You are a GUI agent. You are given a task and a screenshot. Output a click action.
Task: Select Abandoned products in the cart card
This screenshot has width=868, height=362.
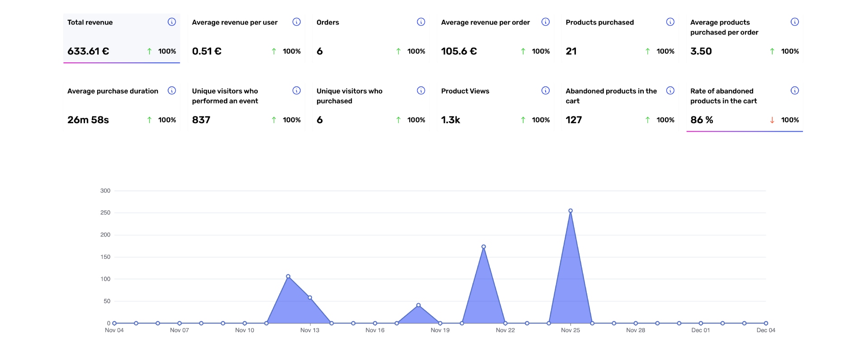(x=620, y=107)
